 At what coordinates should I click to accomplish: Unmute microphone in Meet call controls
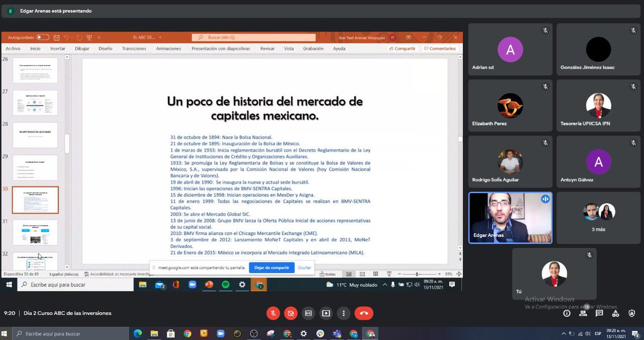point(273,313)
